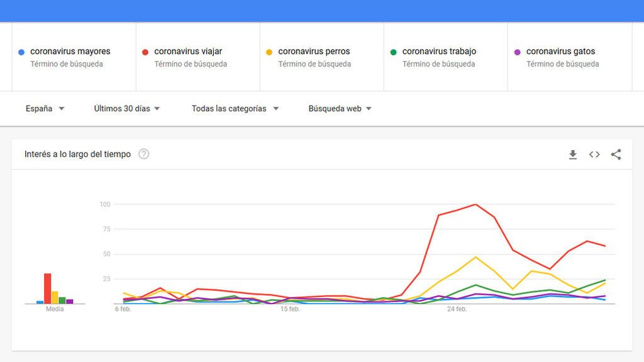
Task: Edit the coronavirus gatos search term
Action: point(560,52)
